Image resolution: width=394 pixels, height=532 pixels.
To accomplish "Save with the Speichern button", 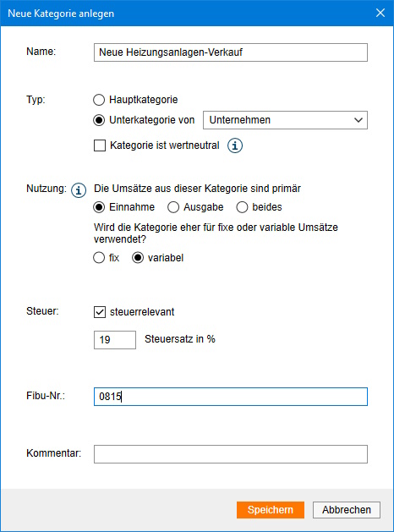I will (x=271, y=510).
